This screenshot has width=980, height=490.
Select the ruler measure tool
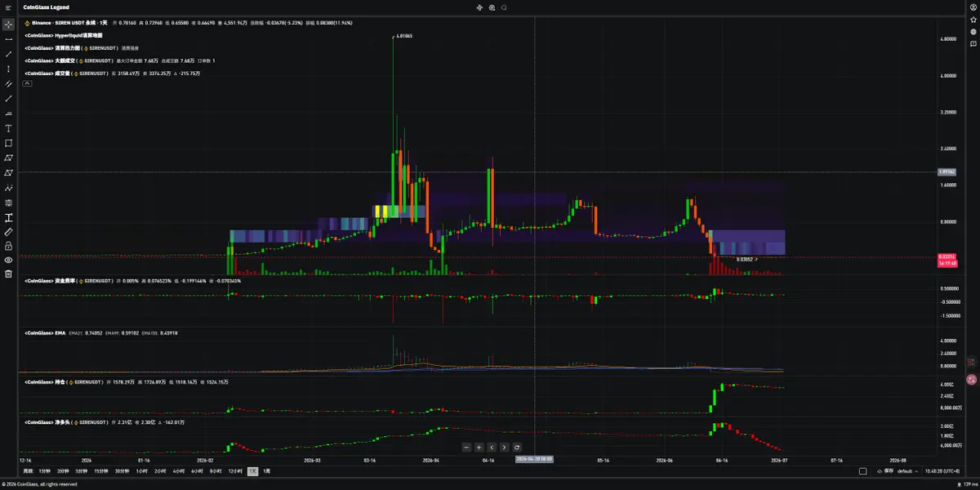pos(8,232)
